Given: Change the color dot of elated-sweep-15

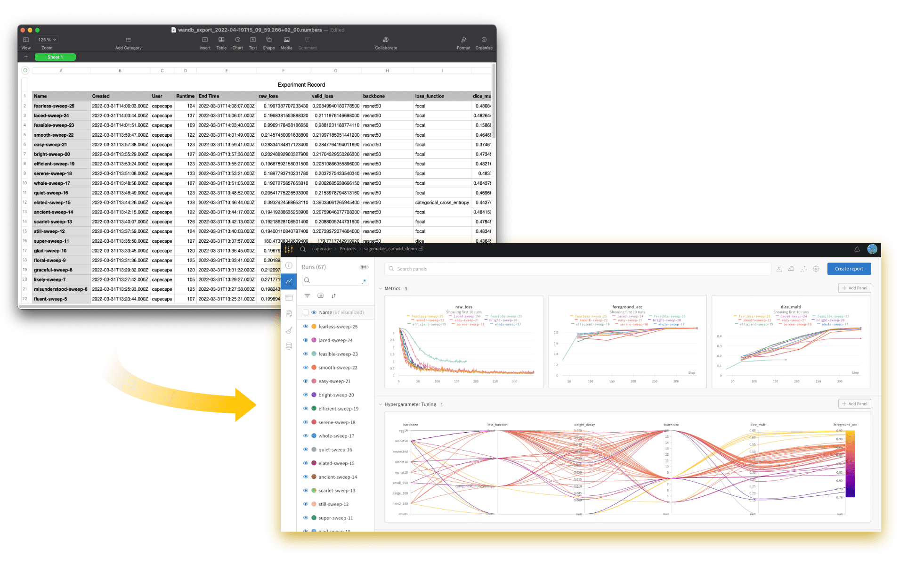Looking at the screenshot, I should coord(314,463).
